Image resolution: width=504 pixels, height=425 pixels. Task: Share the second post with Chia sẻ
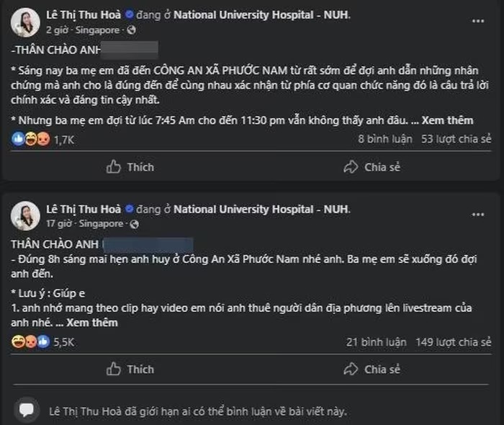point(372,370)
